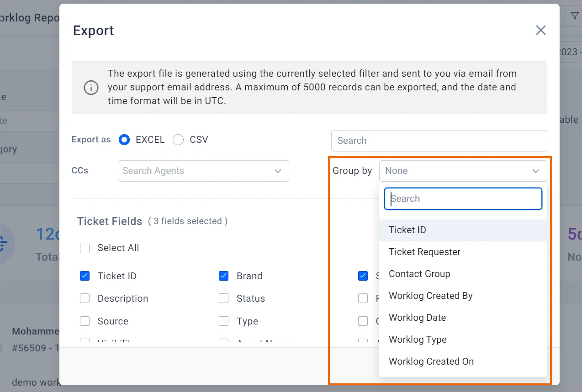
Task: Click the info icon in the notice banner
Action: point(91,87)
